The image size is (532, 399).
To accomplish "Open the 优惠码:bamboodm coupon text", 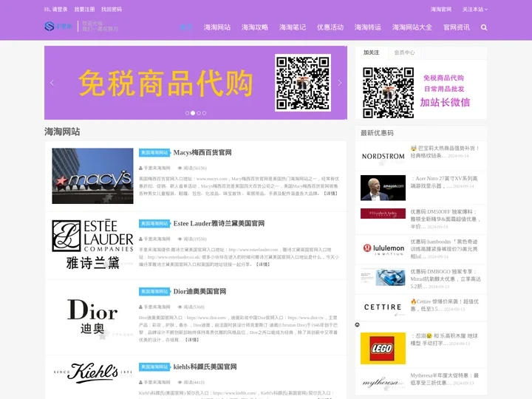I will 444,249.
